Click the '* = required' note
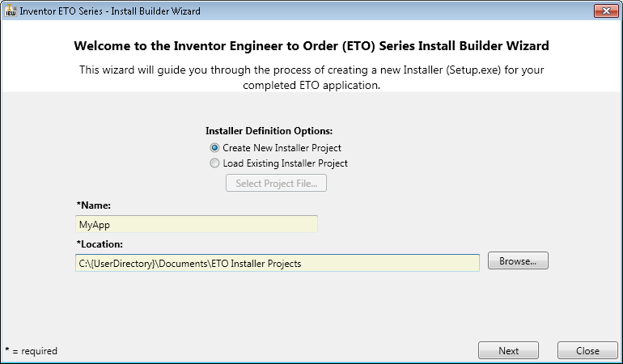 (31, 351)
